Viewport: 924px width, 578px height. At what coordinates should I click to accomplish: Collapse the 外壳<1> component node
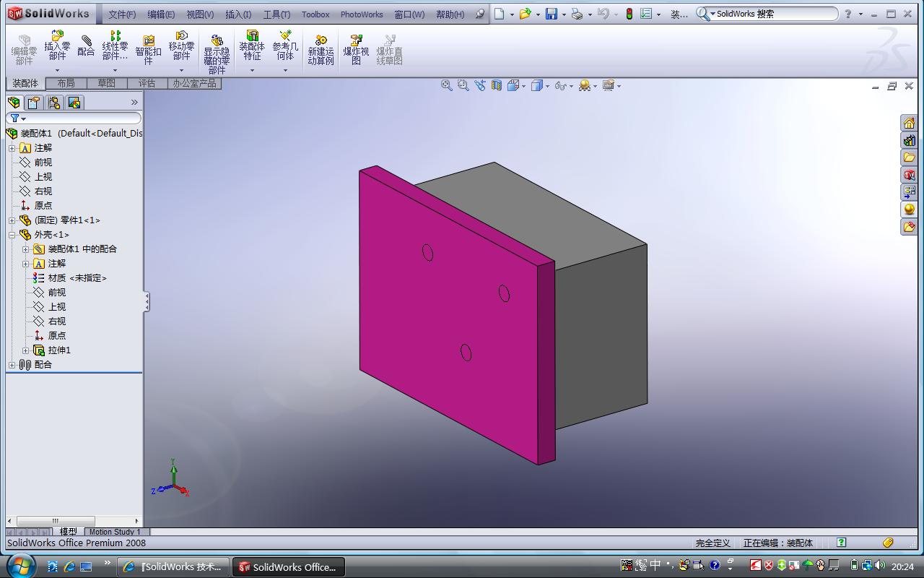click(x=12, y=235)
